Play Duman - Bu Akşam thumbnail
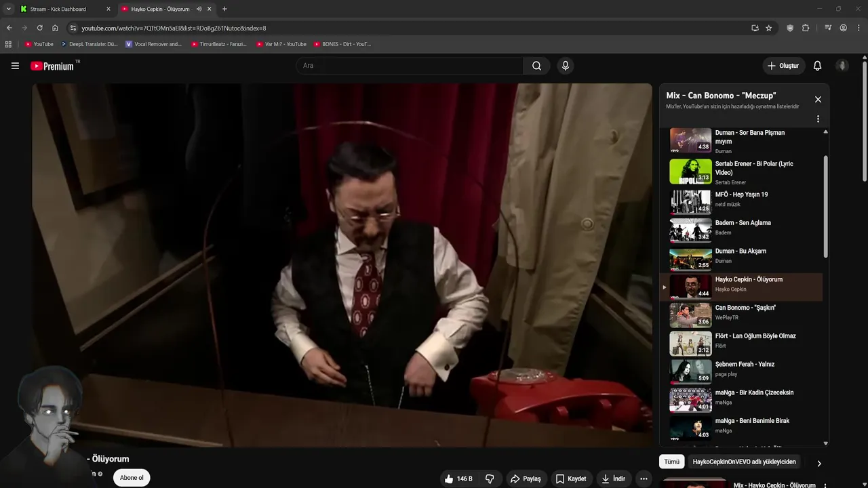This screenshot has width=868, height=488. point(690,259)
